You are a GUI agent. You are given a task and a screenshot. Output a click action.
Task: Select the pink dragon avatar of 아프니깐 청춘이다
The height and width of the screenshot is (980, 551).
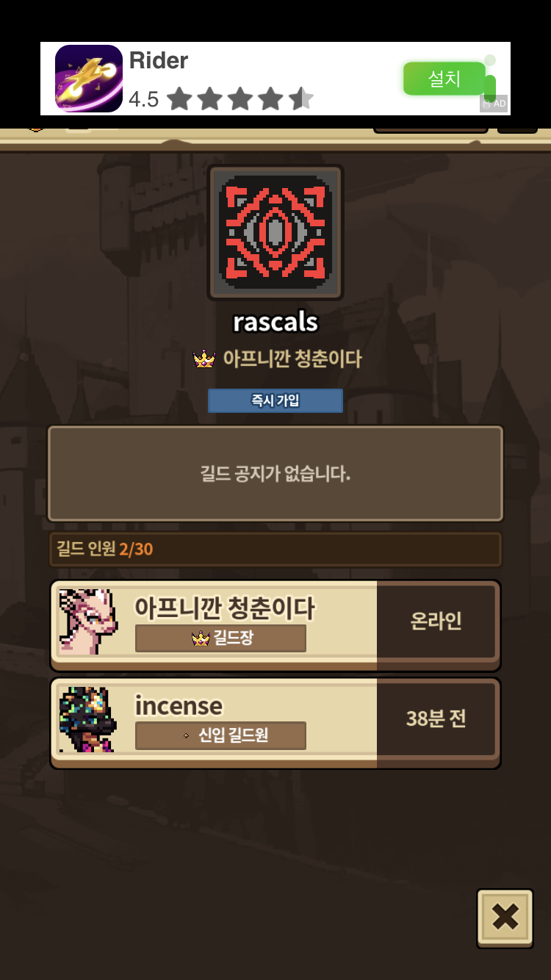point(88,621)
